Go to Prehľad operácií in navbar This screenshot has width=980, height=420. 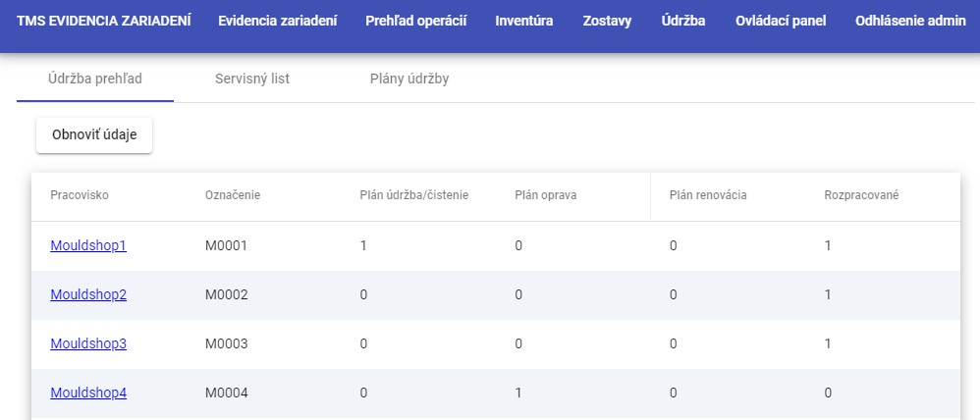click(x=416, y=21)
